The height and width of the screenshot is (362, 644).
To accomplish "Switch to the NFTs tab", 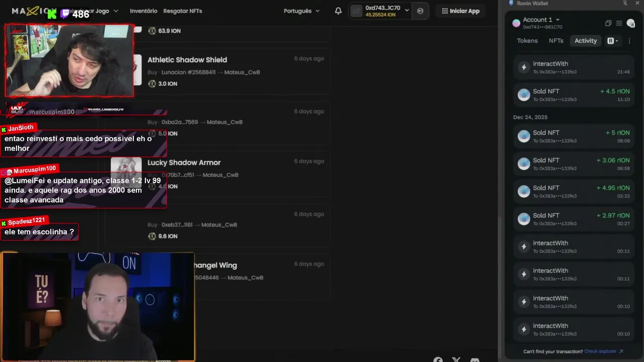I will [x=556, y=41].
